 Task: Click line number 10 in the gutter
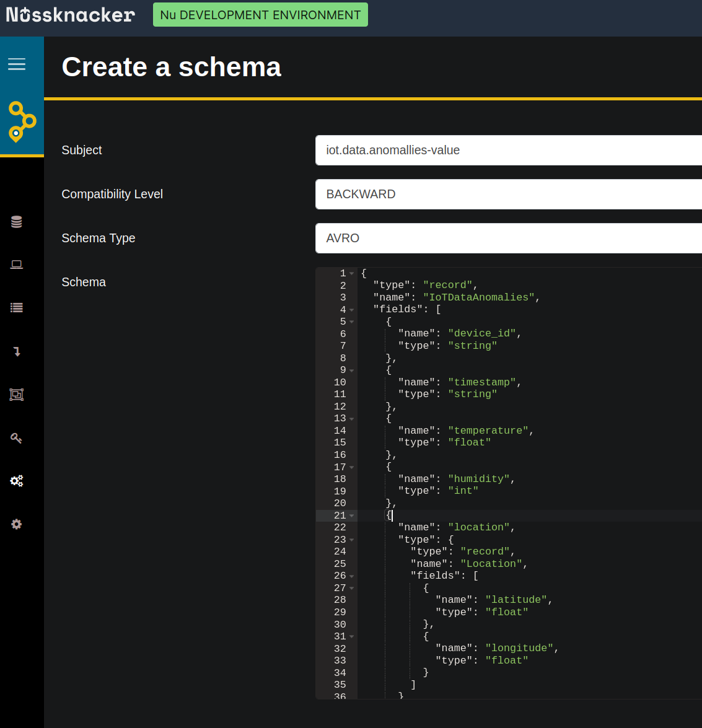pyautogui.click(x=340, y=382)
